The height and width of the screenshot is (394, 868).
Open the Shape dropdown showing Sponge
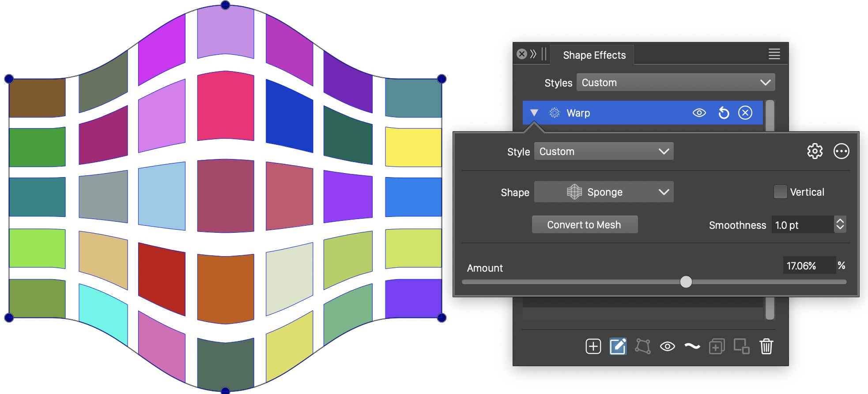(x=604, y=192)
